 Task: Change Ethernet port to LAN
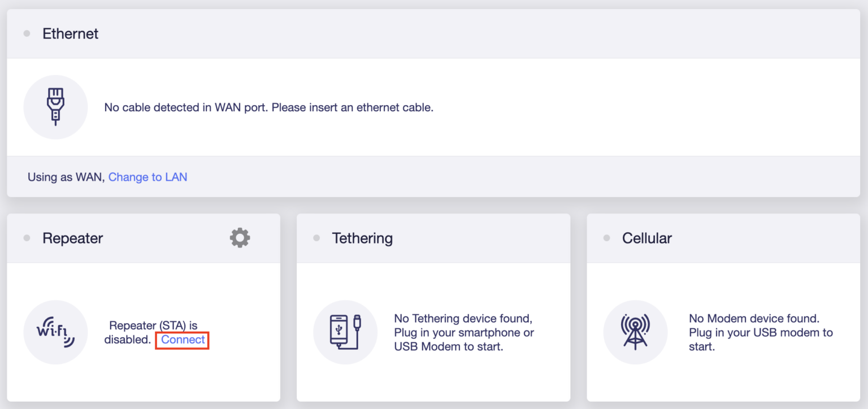pos(147,177)
